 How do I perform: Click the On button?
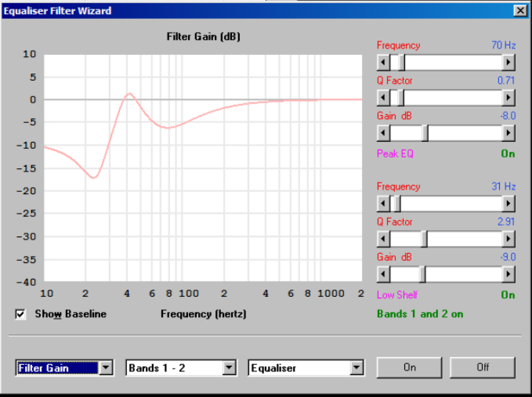(409, 367)
